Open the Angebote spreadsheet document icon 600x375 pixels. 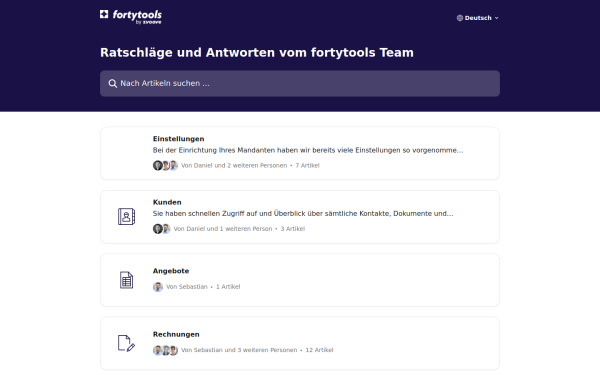point(126,280)
